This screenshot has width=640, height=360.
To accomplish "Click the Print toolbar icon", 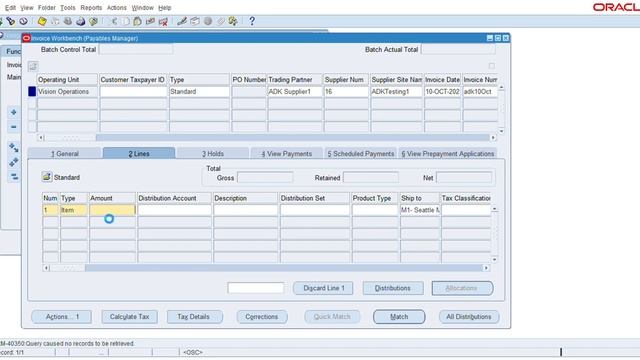I will click(81, 21).
